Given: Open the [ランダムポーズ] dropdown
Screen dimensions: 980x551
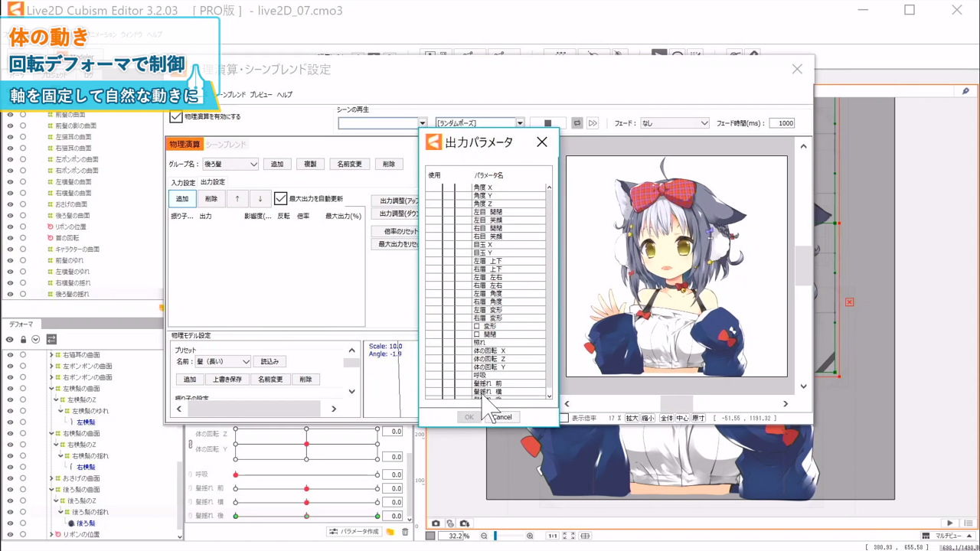Looking at the screenshot, I should (x=479, y=123).
